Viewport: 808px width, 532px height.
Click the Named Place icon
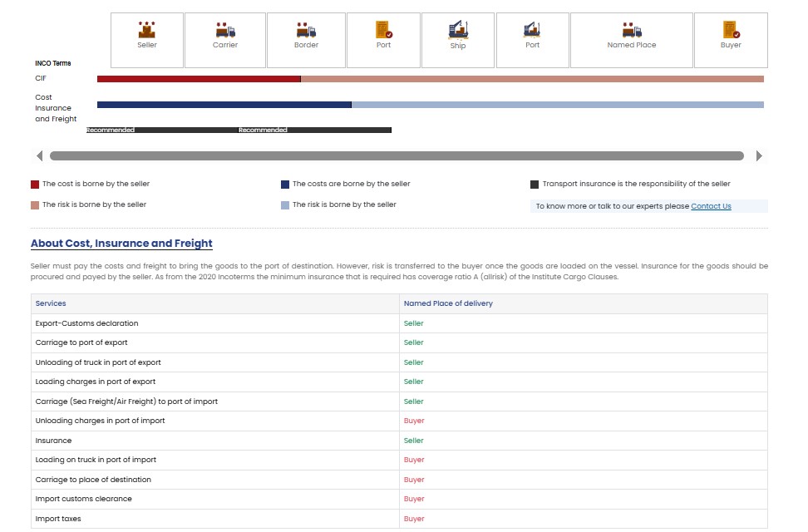click(632, 30)
